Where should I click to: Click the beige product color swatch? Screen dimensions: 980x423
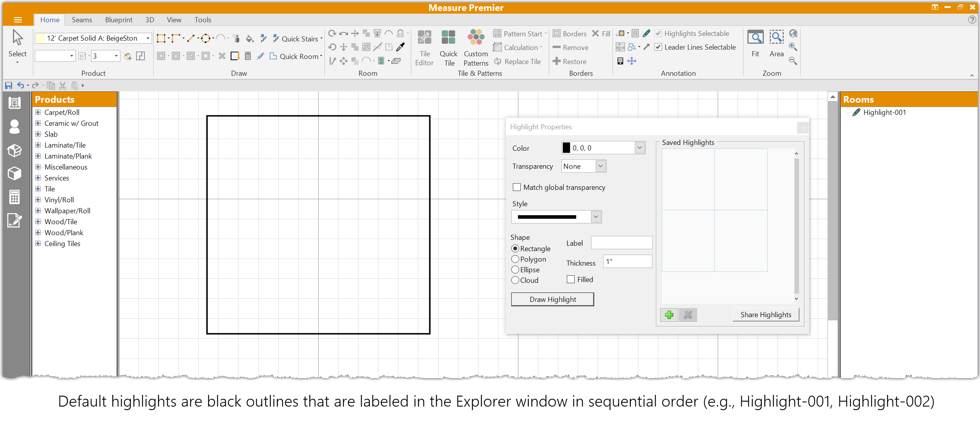pos(40,38)
